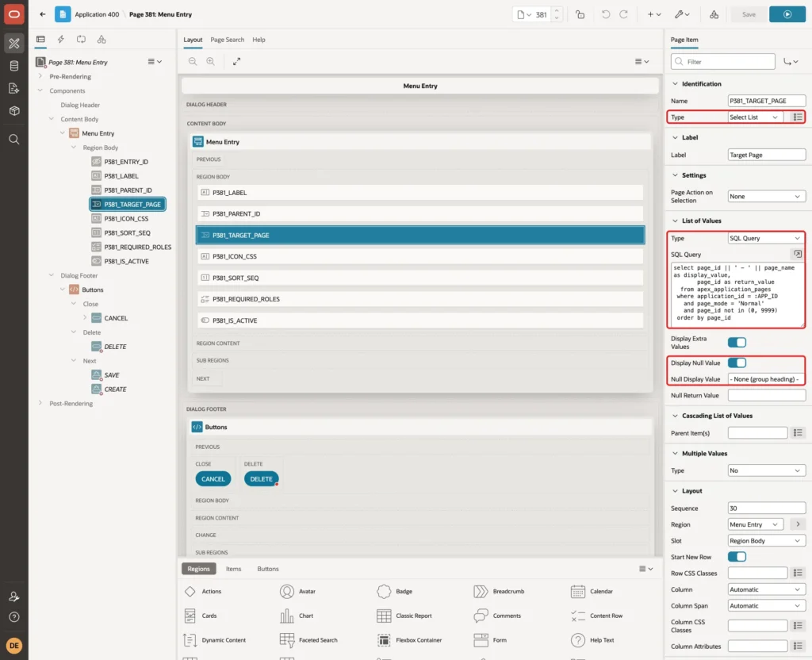
Task: Select the Regions gallery tab
Action: click(198, 569)
